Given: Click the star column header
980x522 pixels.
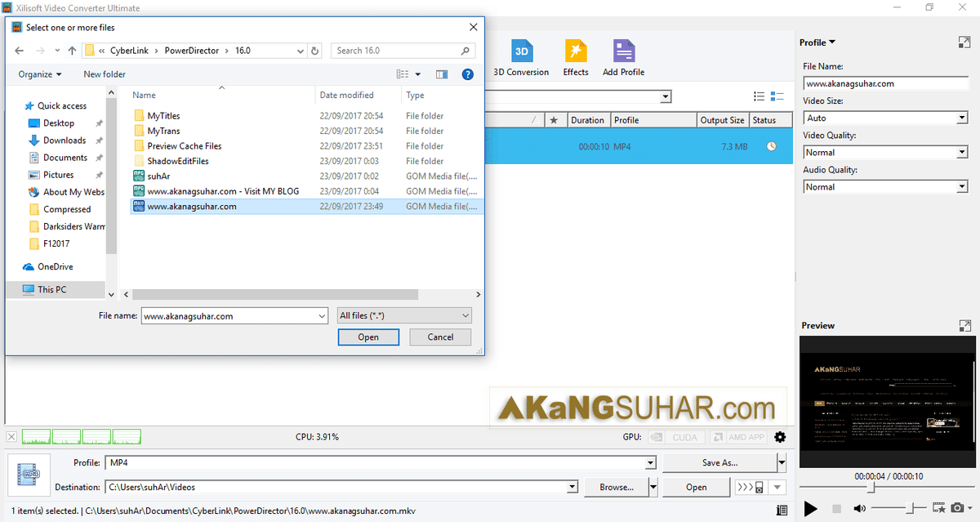Looking at the screenshot, I should tap(554, 120).
